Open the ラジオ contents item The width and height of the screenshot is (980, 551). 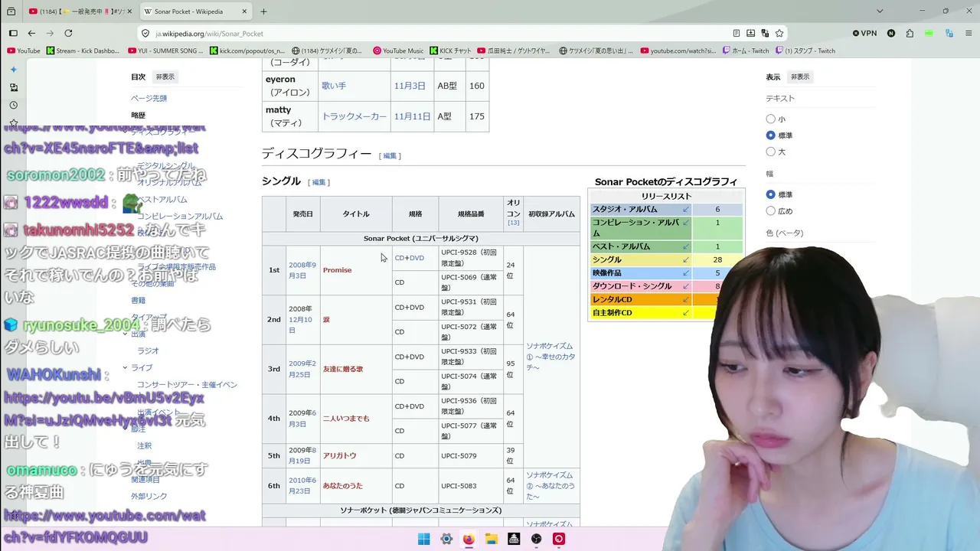(148, 350)
